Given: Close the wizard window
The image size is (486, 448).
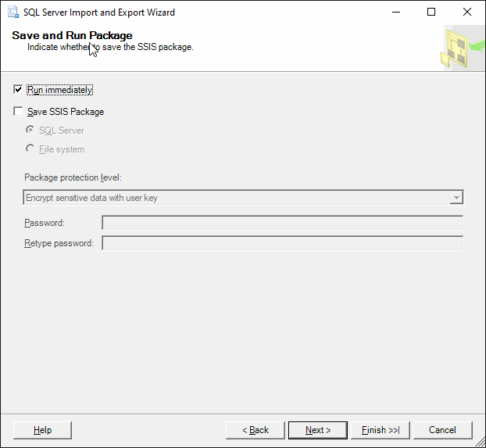Looking at the screenshot, I should (x=466, y=12).
